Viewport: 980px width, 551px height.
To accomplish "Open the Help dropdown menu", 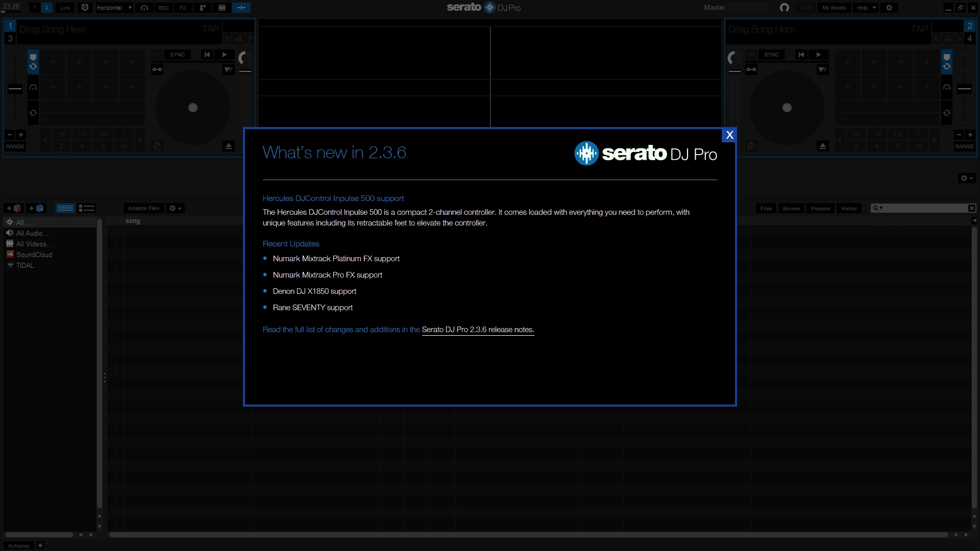I will click(x=866, y=8).
